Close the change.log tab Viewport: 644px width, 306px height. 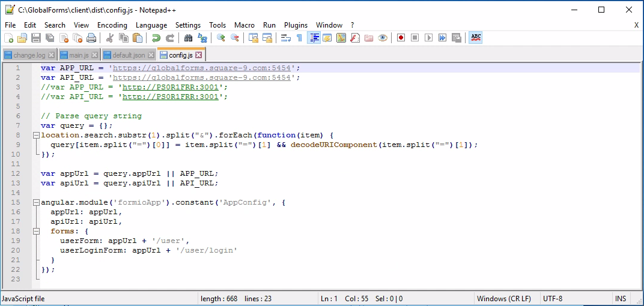(52, 55)
